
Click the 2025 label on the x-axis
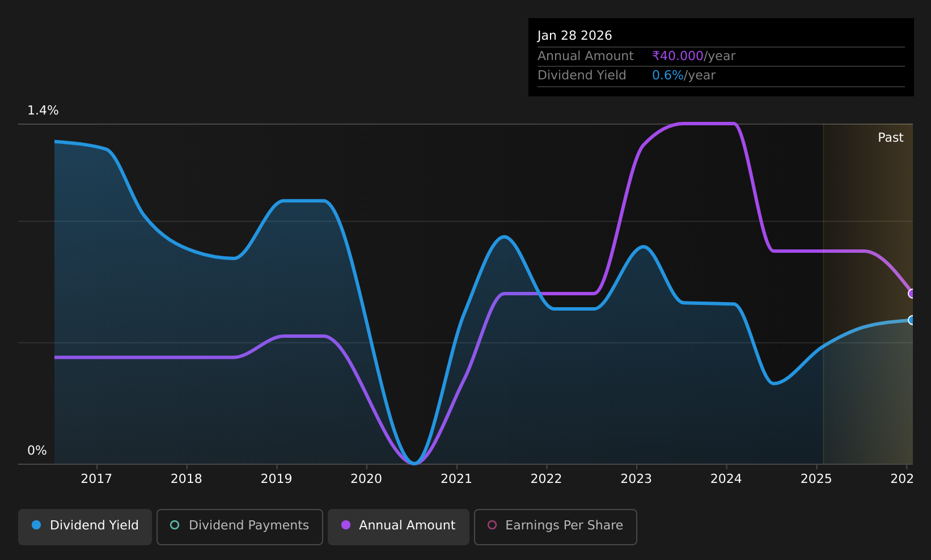tap(816, 479)
